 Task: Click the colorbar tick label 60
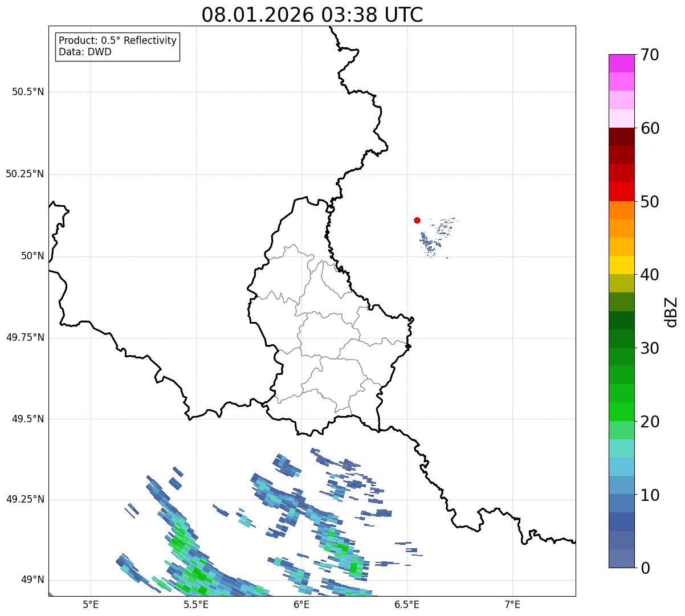tap(649, 129)
